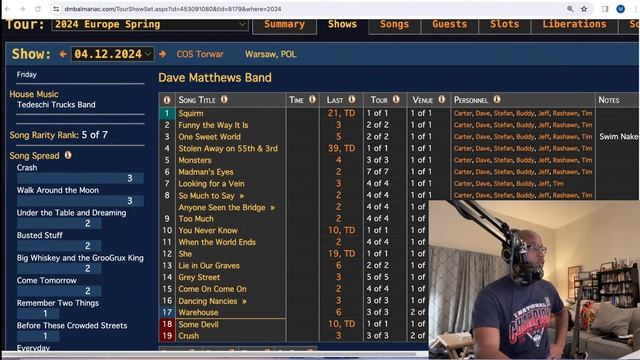Open the Warehouse song link

[x=198, y=313]
